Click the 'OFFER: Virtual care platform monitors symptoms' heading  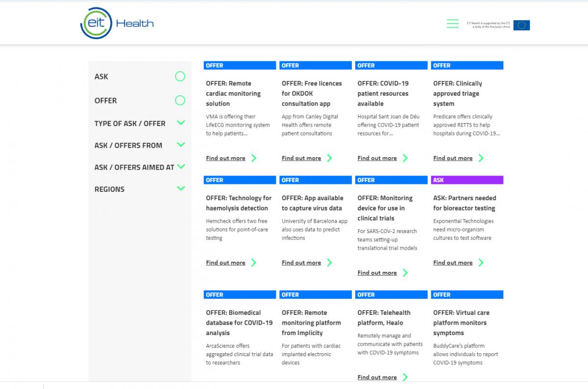(x=461, y=323)
